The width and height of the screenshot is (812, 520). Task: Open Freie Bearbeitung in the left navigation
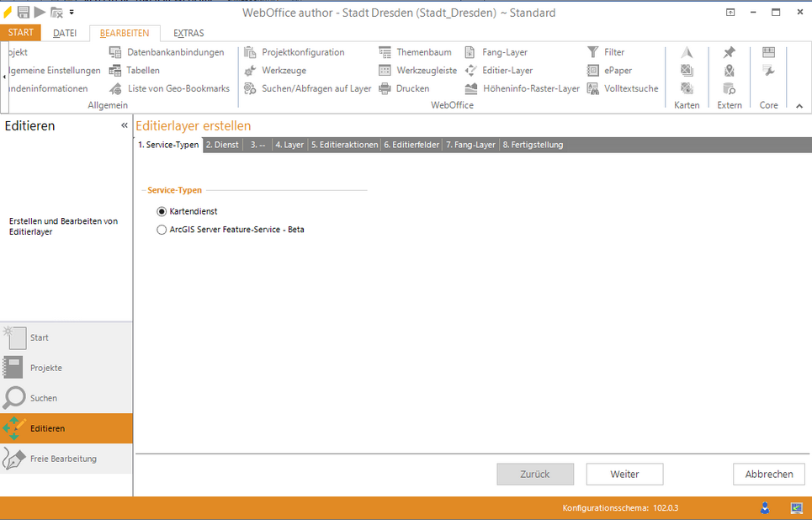(x=66, y=459)
